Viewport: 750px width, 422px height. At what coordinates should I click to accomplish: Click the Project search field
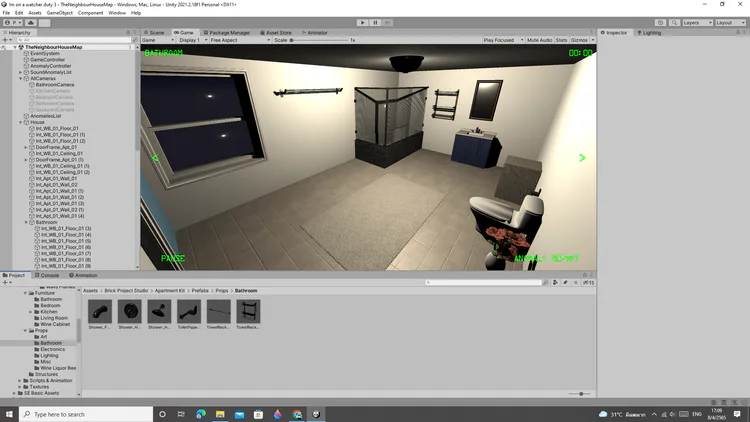coord(484,282)
